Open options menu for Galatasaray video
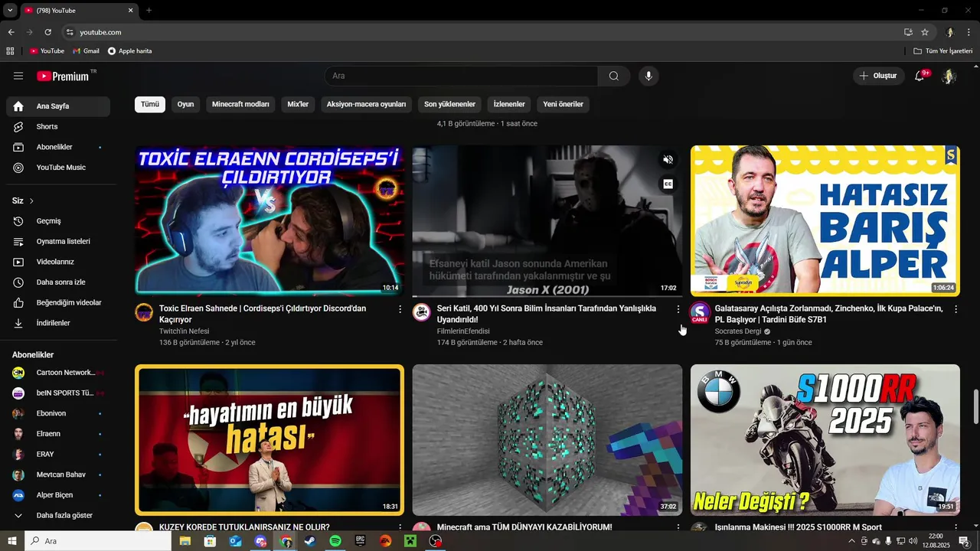 (955, 309)
